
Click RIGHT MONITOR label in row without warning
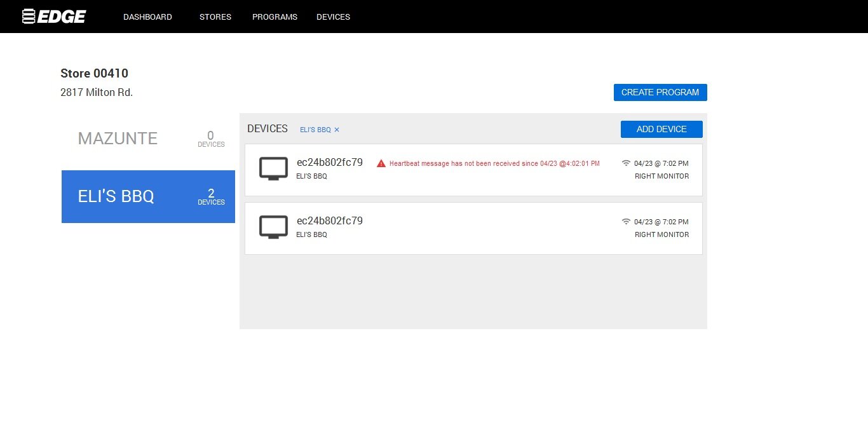pyautogui.click(x=661, y=234)
